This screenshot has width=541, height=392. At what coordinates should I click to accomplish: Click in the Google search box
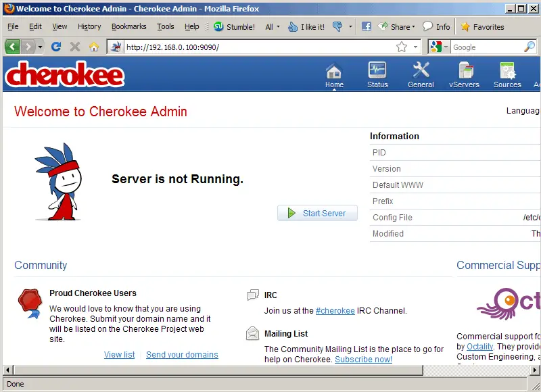487,47
